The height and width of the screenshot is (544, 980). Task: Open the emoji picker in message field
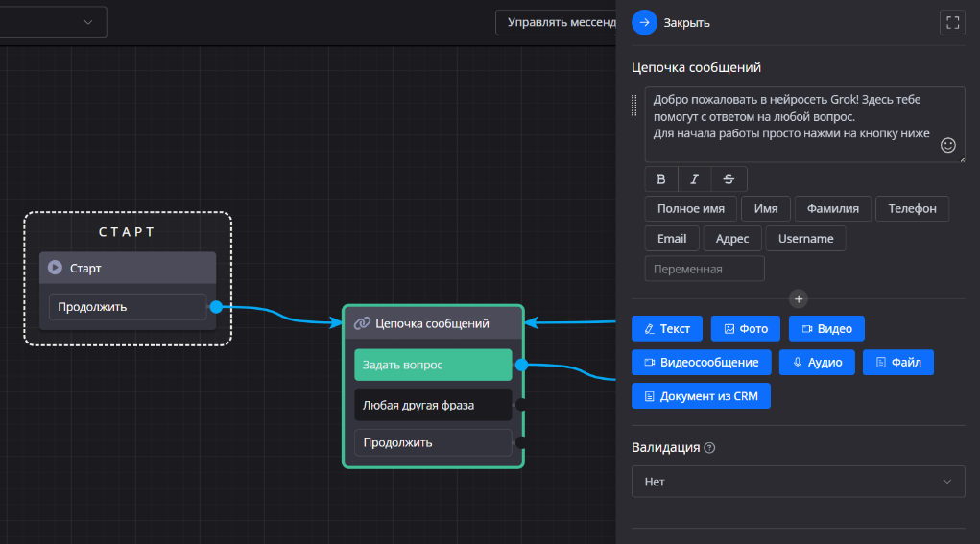[947, 145]
